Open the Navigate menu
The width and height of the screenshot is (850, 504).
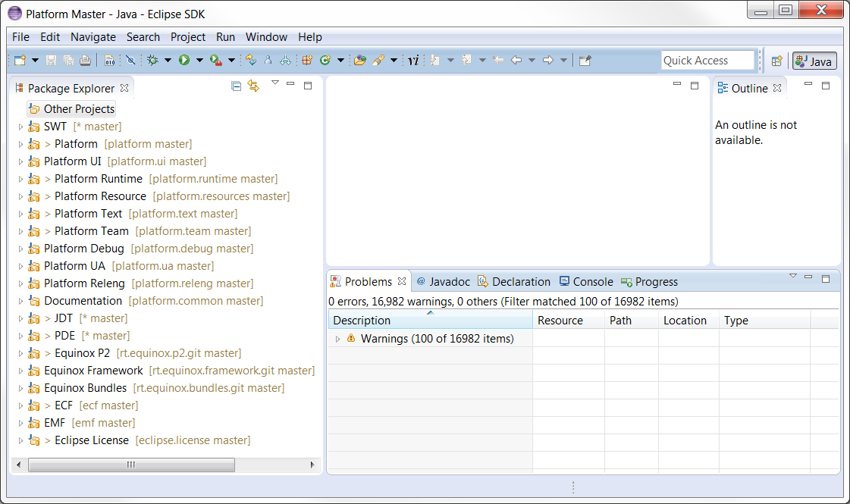93,37
